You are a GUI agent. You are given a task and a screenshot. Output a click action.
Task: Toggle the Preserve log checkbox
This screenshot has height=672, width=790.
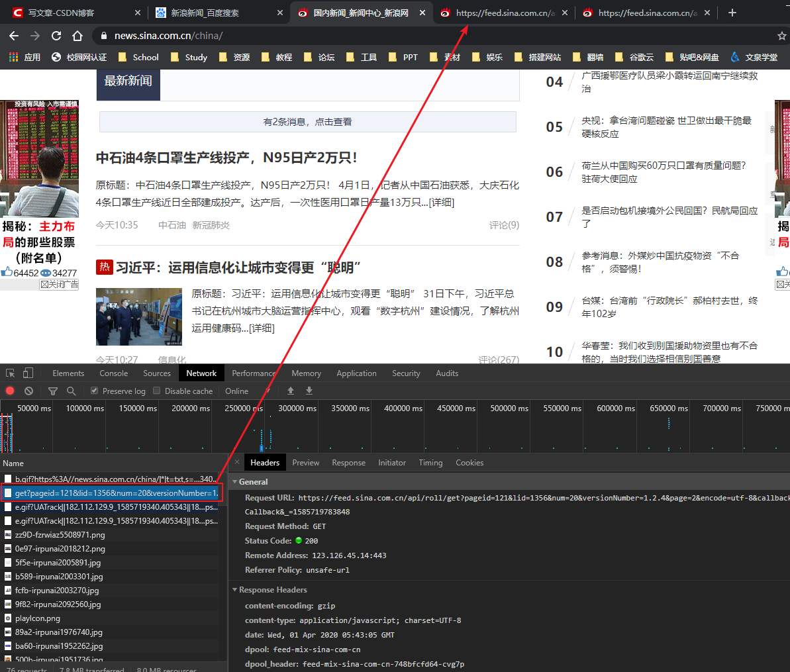(94, 391)
